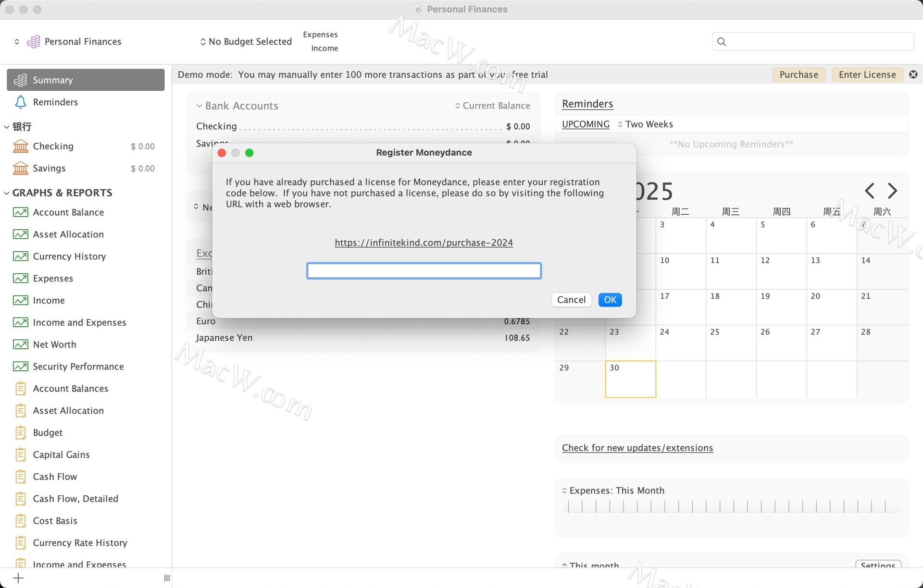This screenshot has height=588, width=923.
Task: Open Cash Flow report icon
Action: click(x=20, y=477)
